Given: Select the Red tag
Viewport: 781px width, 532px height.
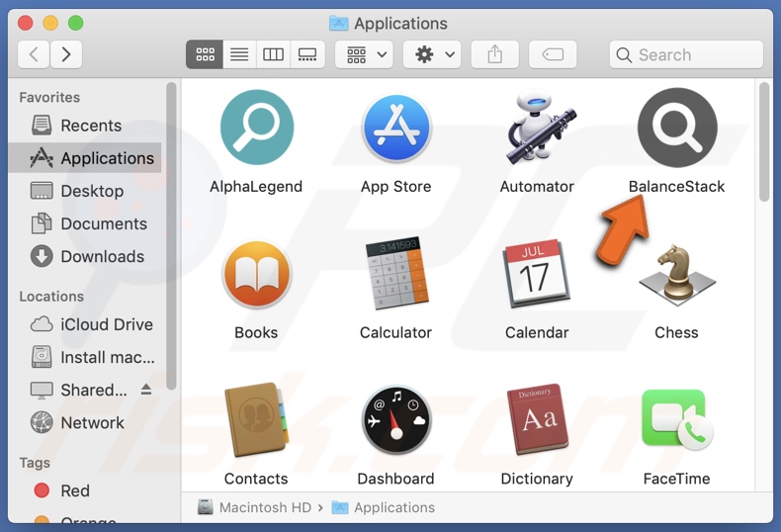Looking at the screenshot, I should pyautogui.click(x=84, y=490).
